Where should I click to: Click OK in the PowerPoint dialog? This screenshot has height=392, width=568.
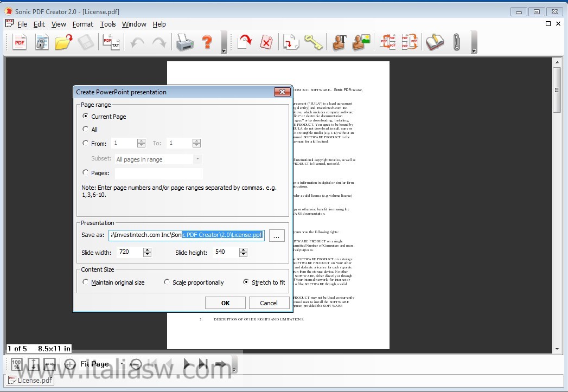225,303
